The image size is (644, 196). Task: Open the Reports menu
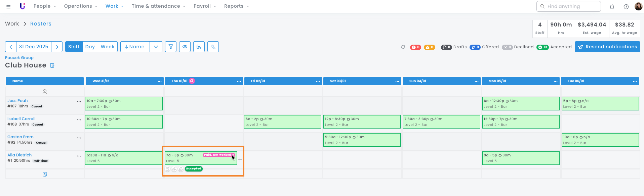(236, 6)
